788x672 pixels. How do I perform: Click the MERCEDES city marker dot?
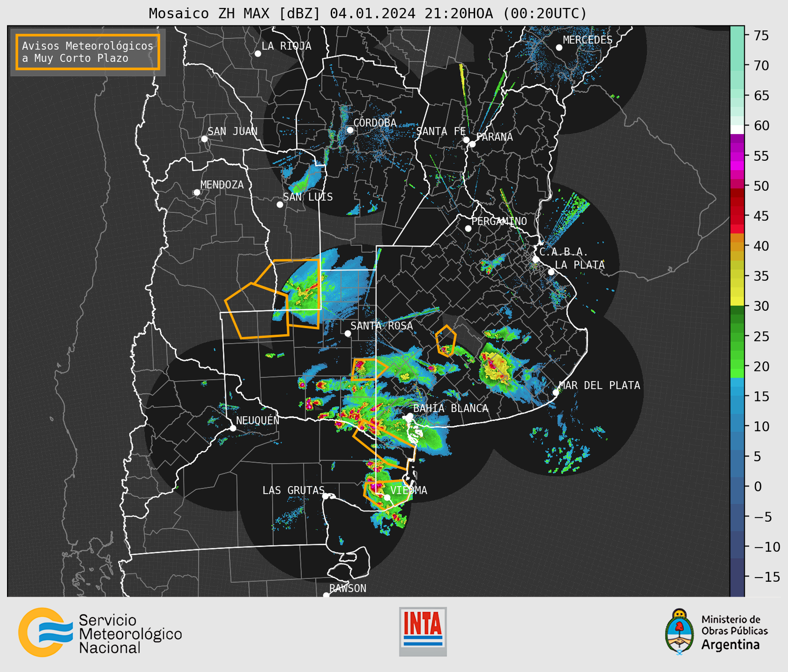tap(559, 48)
